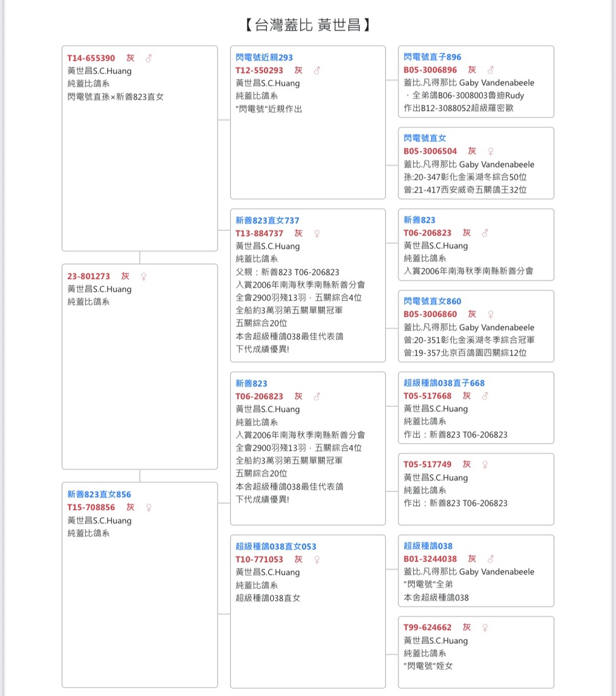Click the female symbol beside T10-771053
This screenshot has width=616, height=696.
click(317, 560)
